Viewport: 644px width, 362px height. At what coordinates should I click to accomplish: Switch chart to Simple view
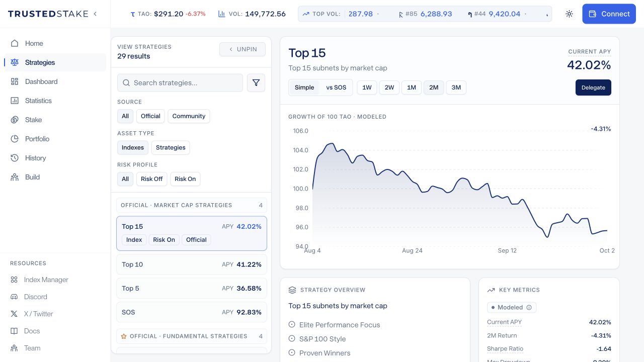[304, 87]
